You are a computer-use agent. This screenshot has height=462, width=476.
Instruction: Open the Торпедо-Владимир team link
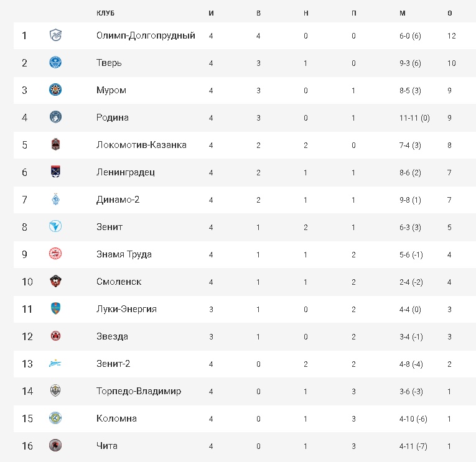[x=139, y=391]
